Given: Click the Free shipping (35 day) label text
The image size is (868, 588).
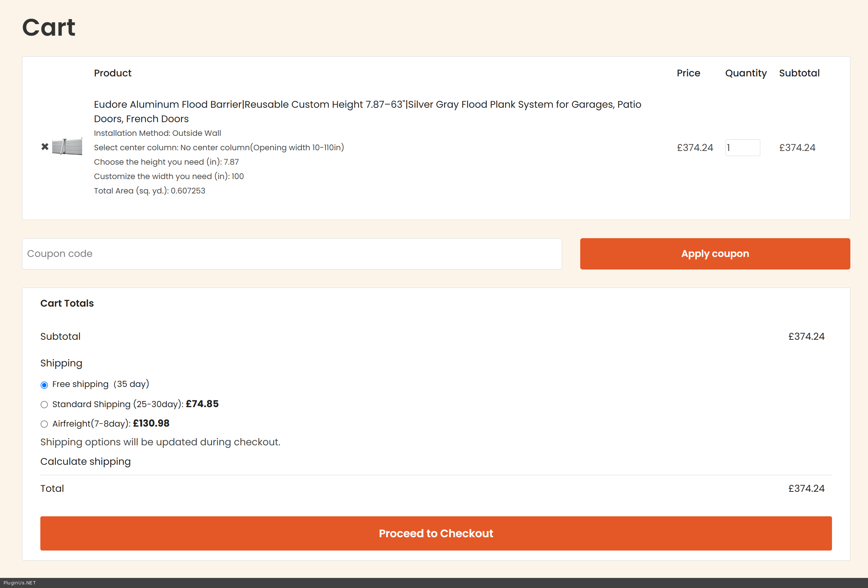Looking at the screenshot, I should pyautogui.click(x=100, y=384).
